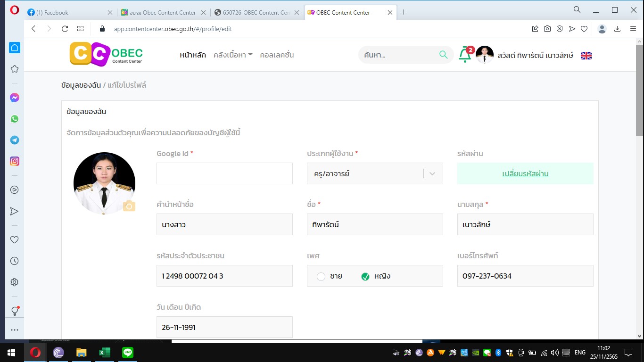Go to หน้าหลัก in the navigation

click(x=193, y=55)
